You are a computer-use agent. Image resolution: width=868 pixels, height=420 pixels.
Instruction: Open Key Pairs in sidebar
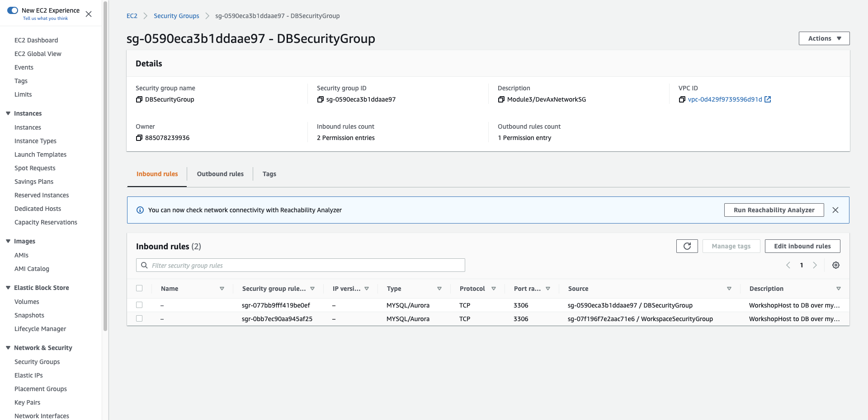pos(27,402)
